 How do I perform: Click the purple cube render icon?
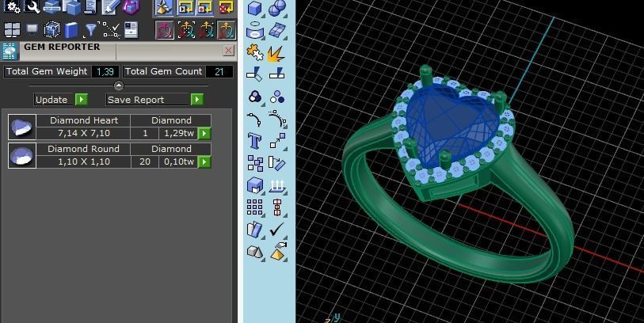pos(131,6)
